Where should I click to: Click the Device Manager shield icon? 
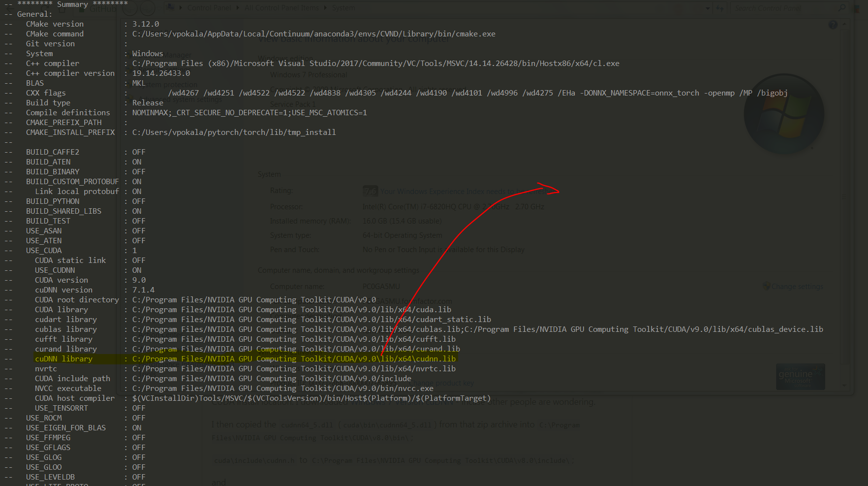129,55
